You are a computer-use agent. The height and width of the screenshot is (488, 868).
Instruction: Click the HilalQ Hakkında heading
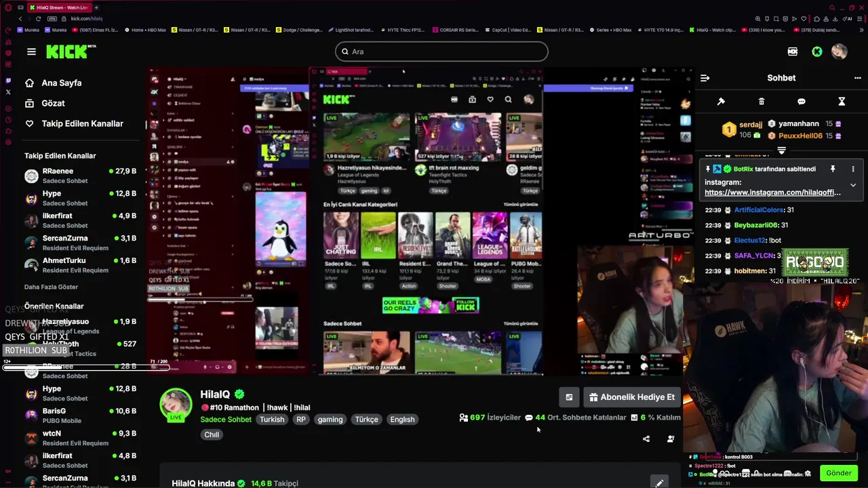pos(203,483)
